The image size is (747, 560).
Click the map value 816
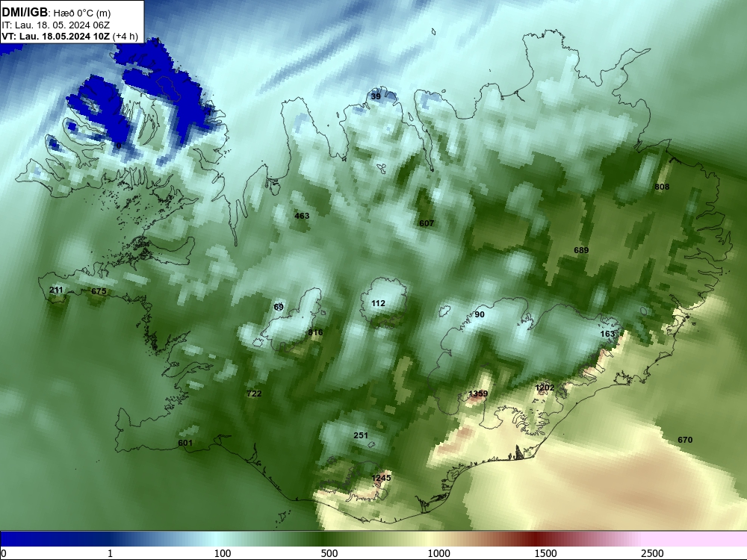point(315,332)
